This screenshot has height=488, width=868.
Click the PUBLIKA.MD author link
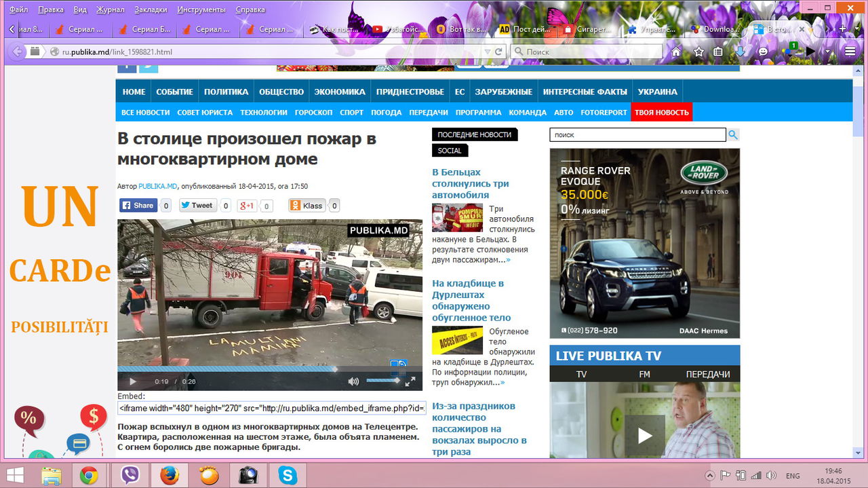158,186
